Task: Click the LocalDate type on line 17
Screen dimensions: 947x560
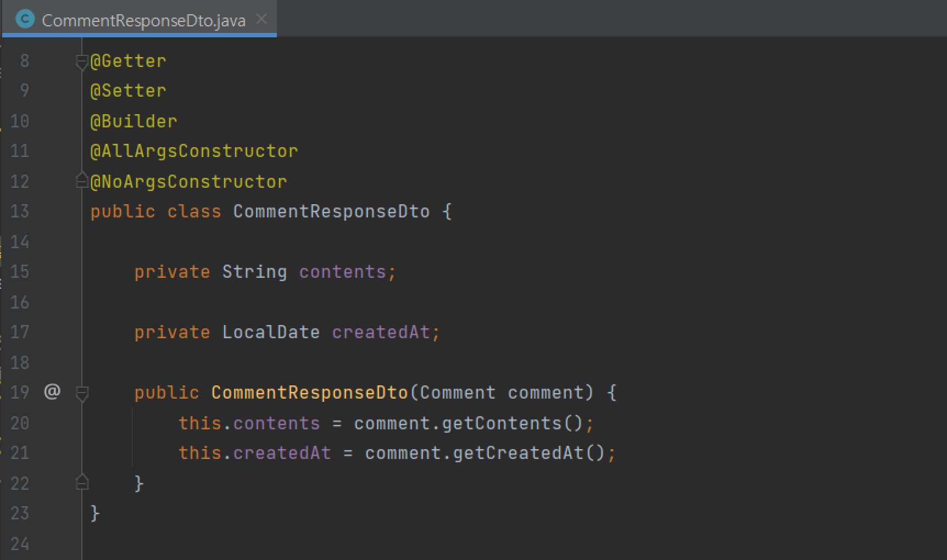Action: click(271, 332)
